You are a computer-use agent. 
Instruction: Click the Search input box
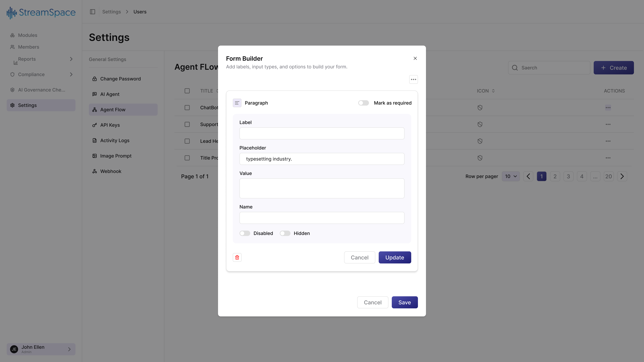[549, 68]
